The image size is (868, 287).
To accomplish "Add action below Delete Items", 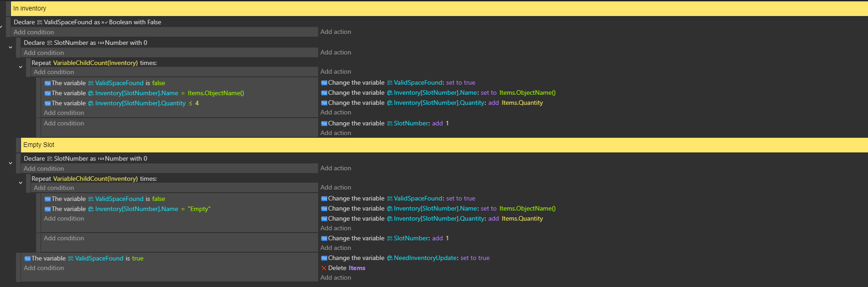I will click(335, 278).
